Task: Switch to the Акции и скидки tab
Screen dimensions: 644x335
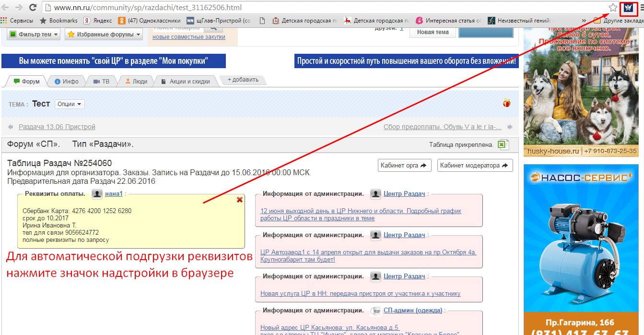Action: click(x=186, y=81)
